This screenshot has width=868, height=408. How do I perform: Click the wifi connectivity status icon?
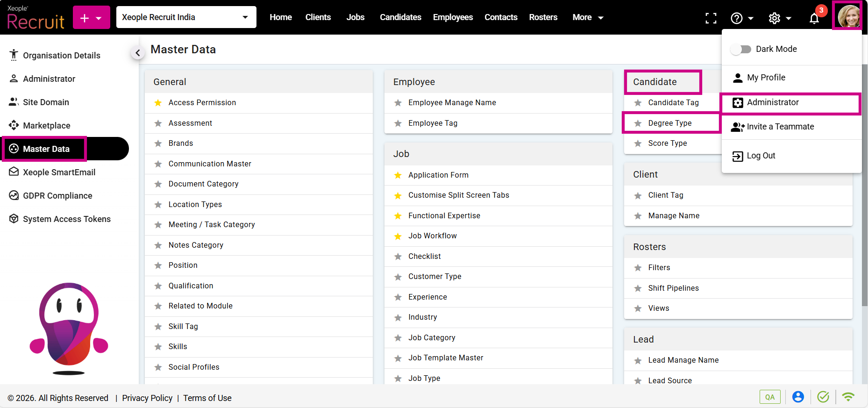[x=848, y=397]
